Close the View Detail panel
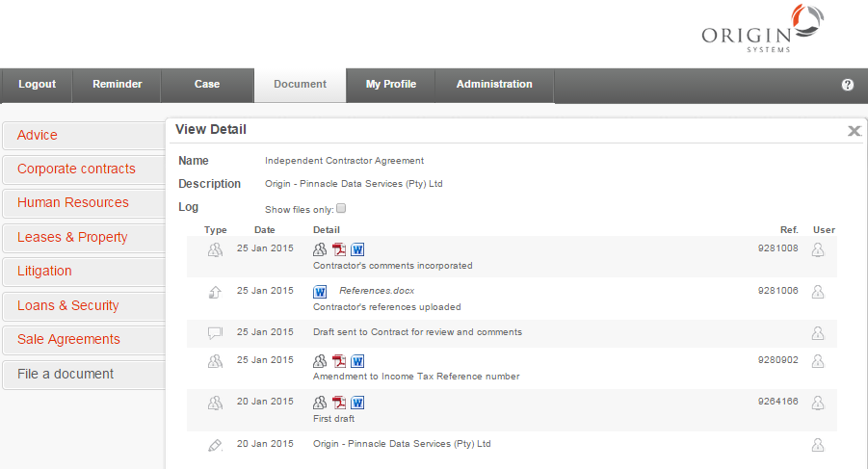Image resolution: width=868 pixels, height=469 pixels. pos(854,131)
